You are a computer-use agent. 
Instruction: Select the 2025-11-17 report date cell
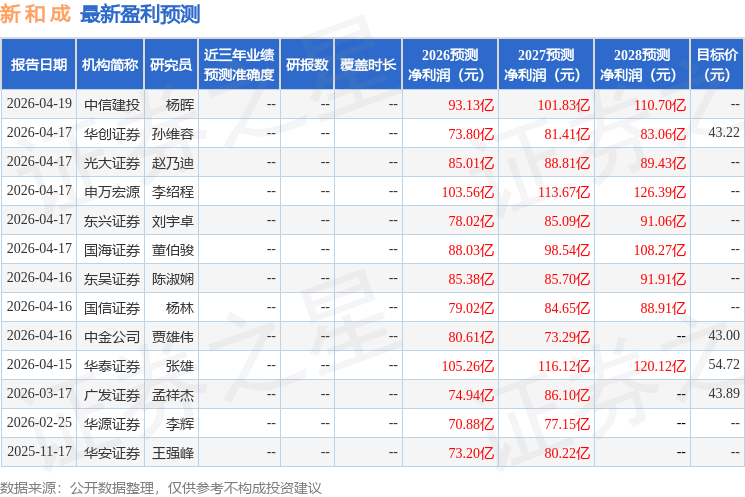click(x=39, y=451)
